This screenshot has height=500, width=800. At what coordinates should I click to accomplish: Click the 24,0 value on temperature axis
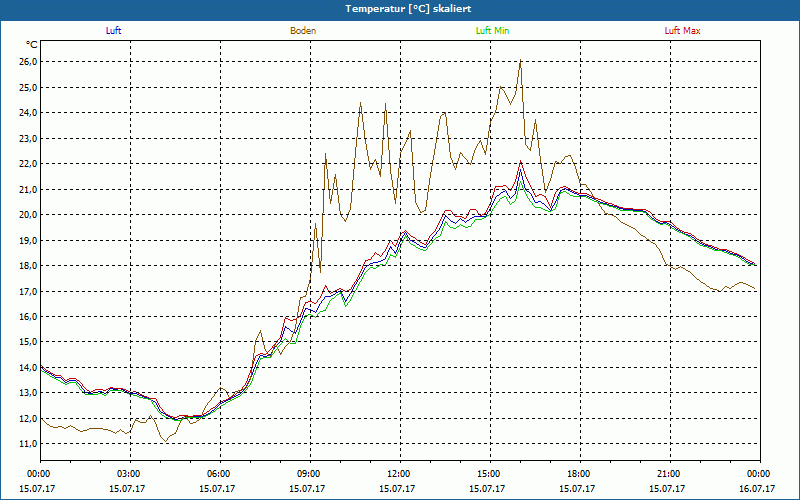[x=28, y=113]
